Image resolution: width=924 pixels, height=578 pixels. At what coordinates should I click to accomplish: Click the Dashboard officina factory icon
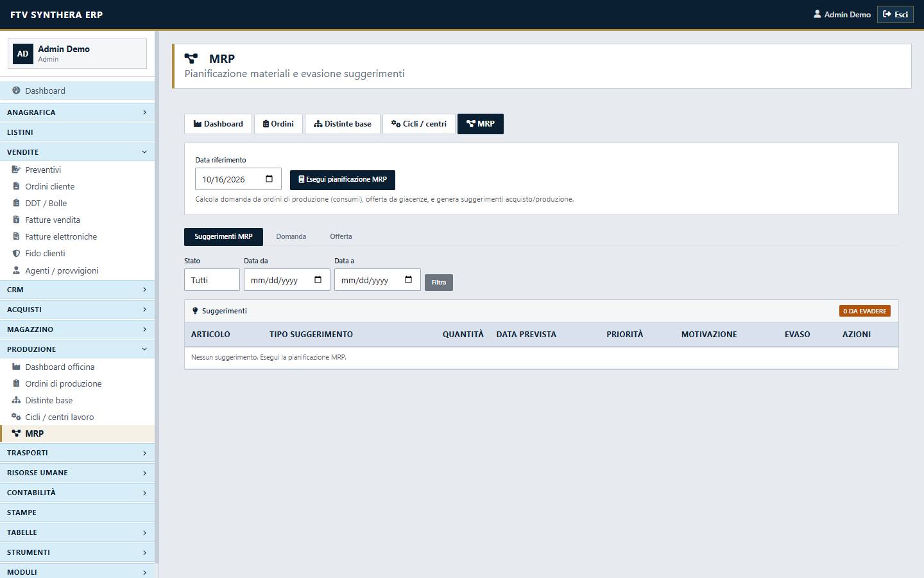tap(16, 367)
